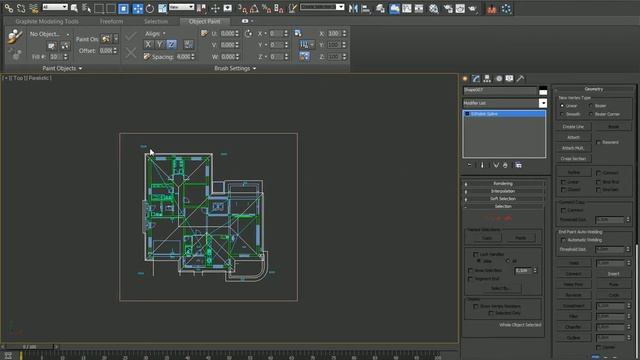Open the Select by Name tool
640x360 pixels.
(87, 8)
